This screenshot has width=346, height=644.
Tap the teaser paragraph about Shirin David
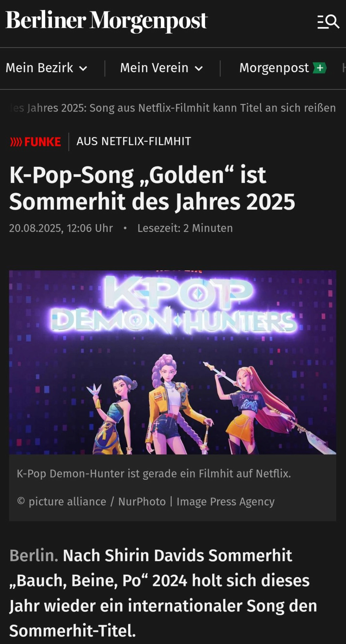click(163, 593)
